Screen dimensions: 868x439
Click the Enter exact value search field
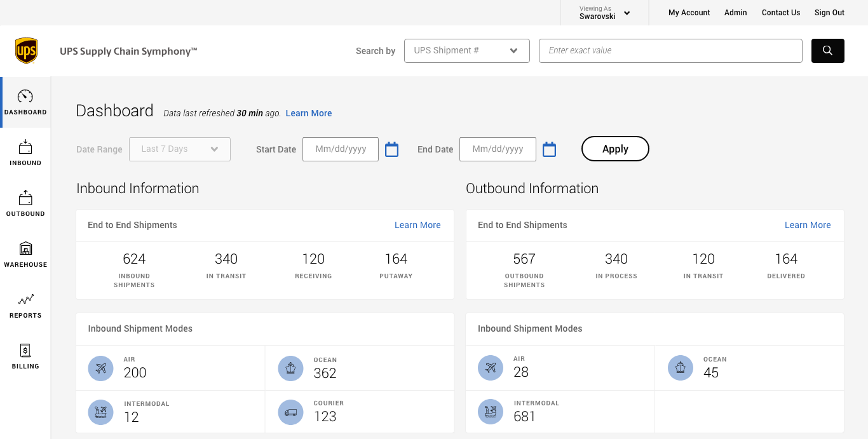670,51
